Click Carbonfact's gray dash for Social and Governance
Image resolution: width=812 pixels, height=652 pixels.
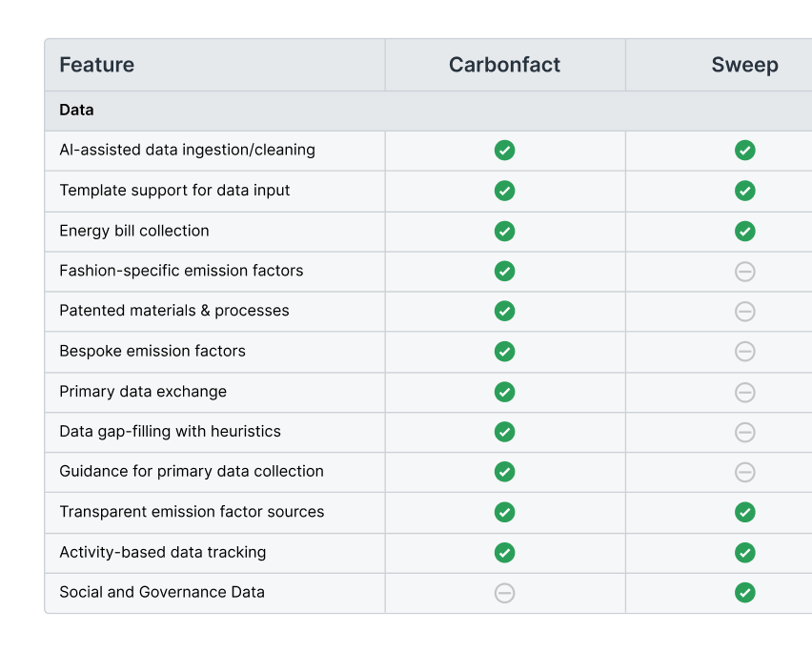point(504,593)
